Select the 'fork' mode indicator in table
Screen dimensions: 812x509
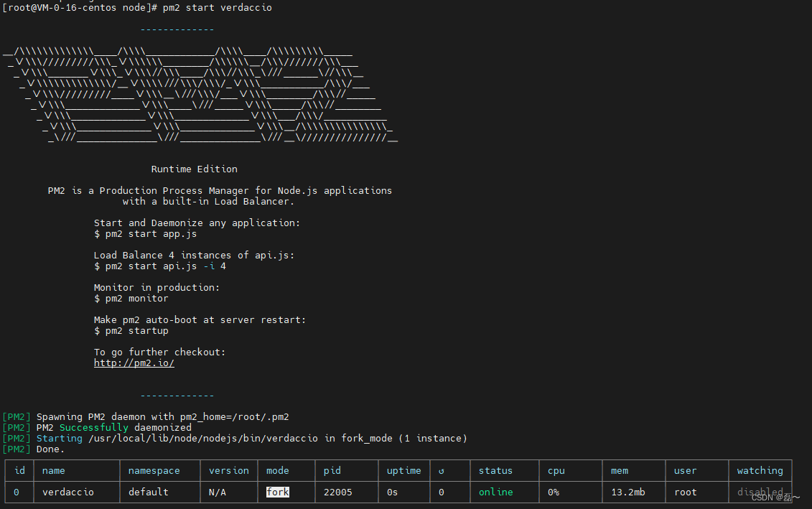[277, 492]
